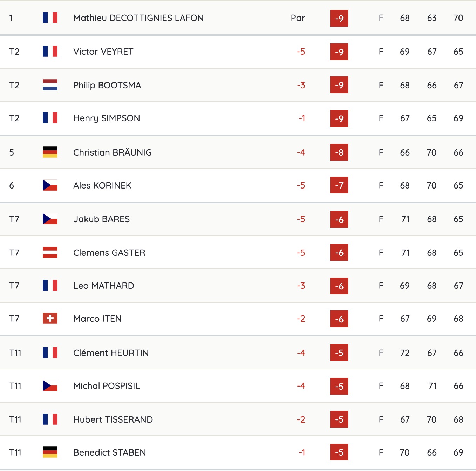Select Jakub BARES player name
This screenshot has height=471, width=476.
point(102,219)
